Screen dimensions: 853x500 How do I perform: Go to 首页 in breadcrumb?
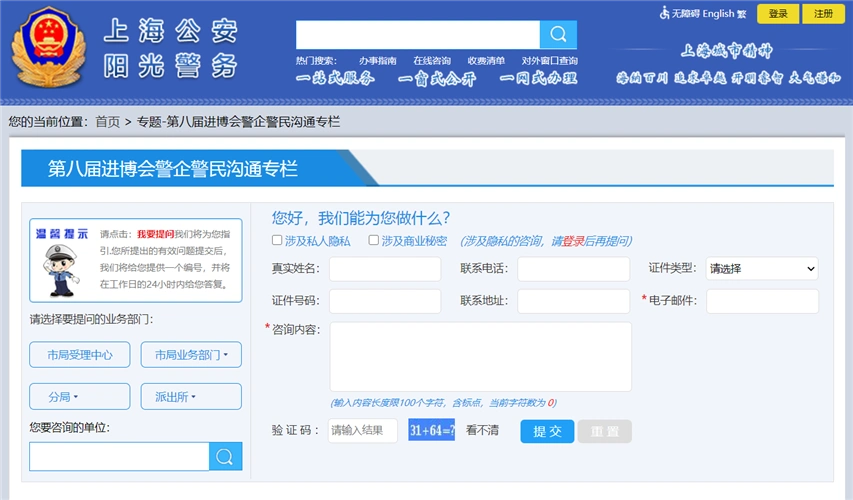pos(108,122)
